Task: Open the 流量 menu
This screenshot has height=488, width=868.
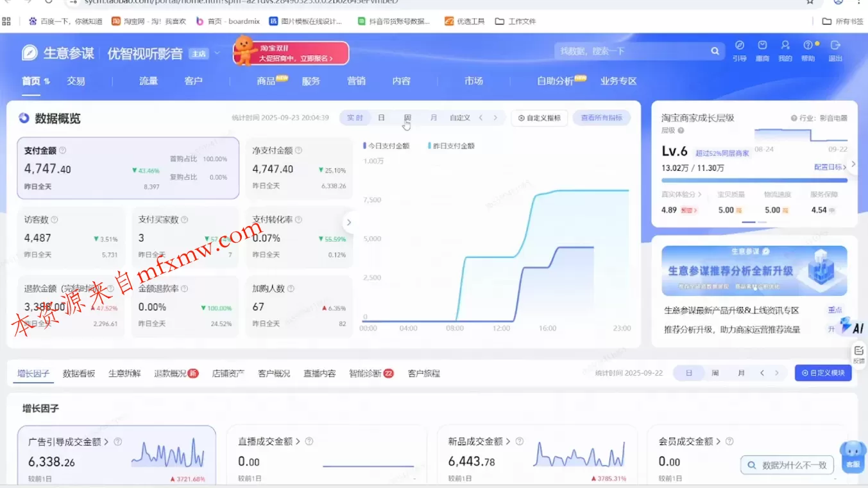Action: (x=148, y=81)
